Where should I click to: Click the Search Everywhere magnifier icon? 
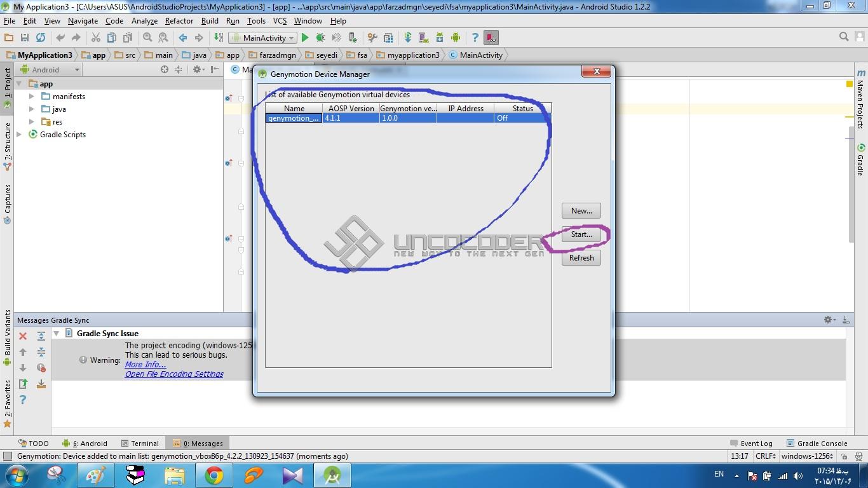coord(844,37)
